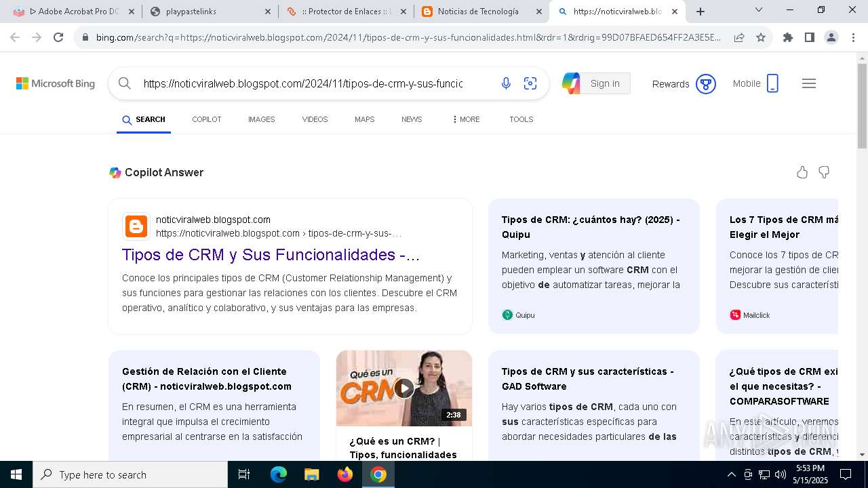
Task: Open a new browser tab
Action: pos(701,12)
